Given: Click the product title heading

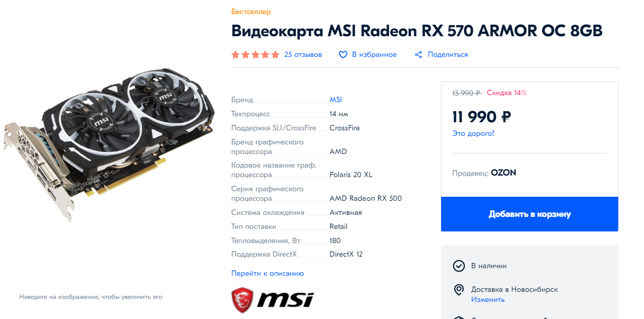Looking at the screenshot, I should (x=416, y=31).
